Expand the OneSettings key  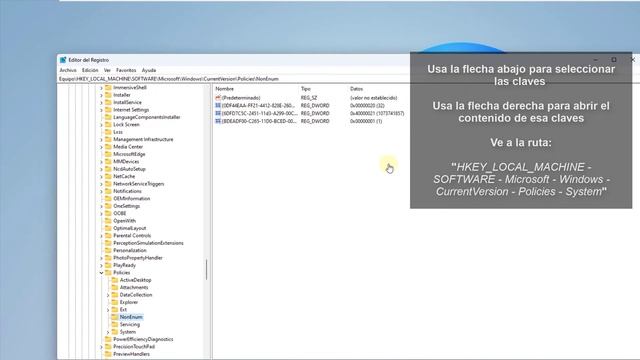[x=101, y=206]
